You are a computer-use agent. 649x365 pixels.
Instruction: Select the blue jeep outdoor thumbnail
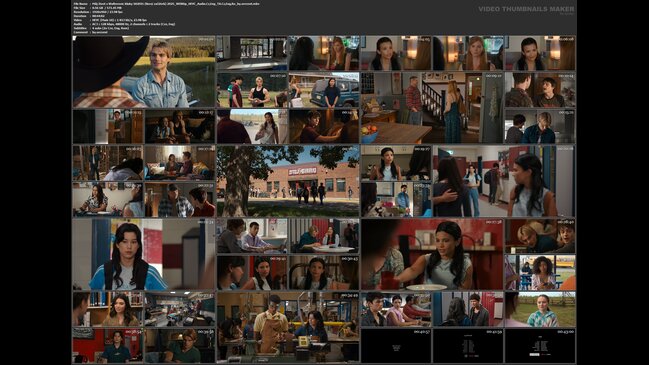[324, 90]
